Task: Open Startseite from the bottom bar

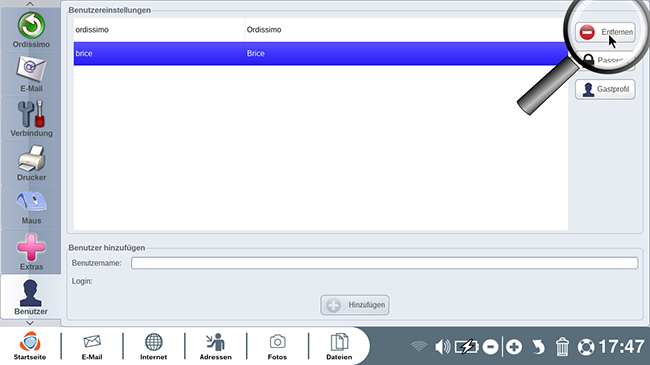Action: [x=30, y=346]
